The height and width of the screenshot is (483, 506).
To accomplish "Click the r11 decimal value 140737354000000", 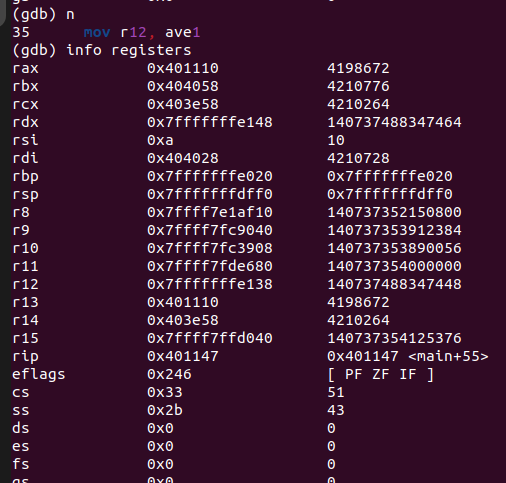I will (x=394, y=266).
